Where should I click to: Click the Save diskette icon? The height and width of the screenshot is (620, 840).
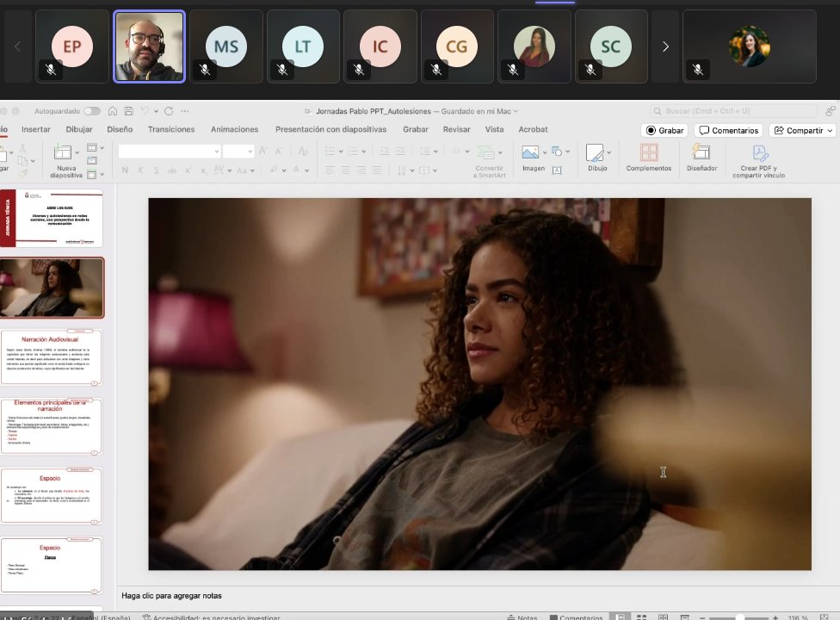(128, 111)
